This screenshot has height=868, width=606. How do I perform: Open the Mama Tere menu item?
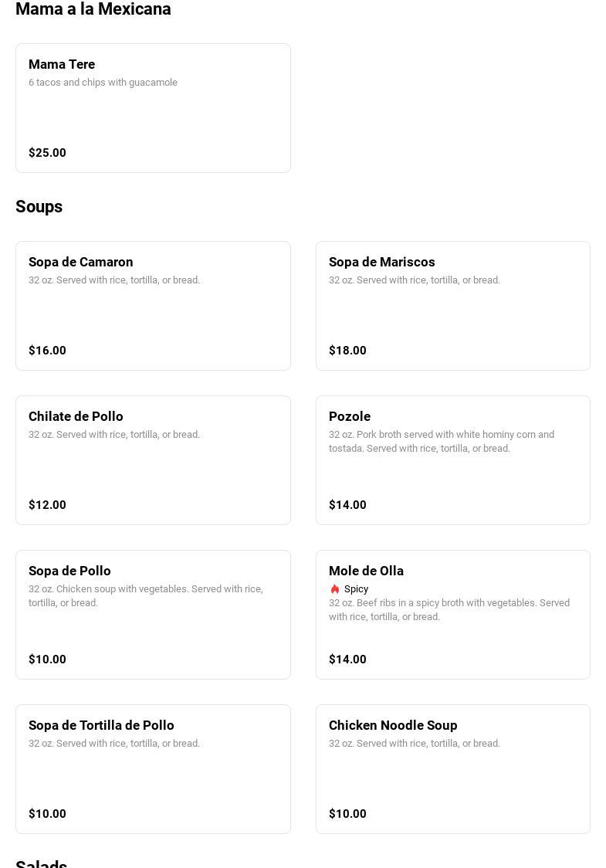coord(153,108)
